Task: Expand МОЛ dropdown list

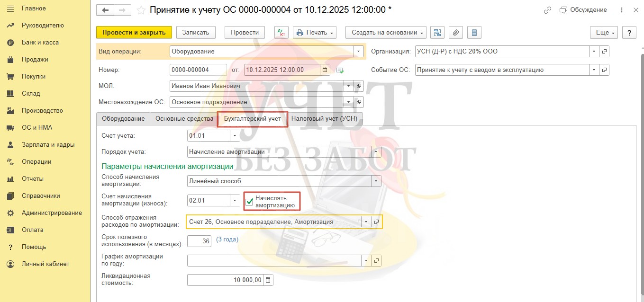Action: coord(349,86)
